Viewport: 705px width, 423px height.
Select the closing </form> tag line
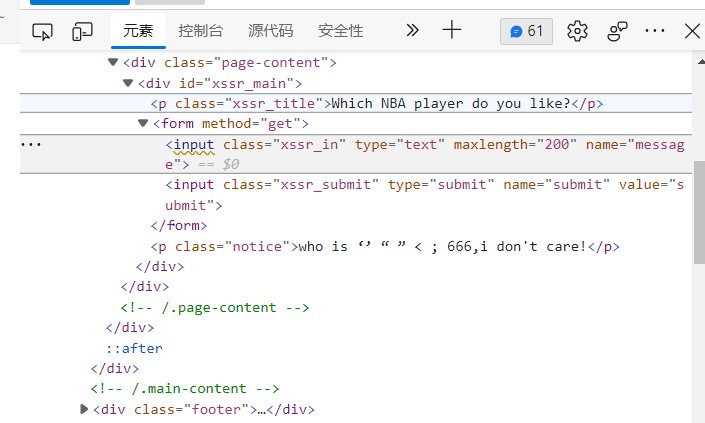(179, 225)
